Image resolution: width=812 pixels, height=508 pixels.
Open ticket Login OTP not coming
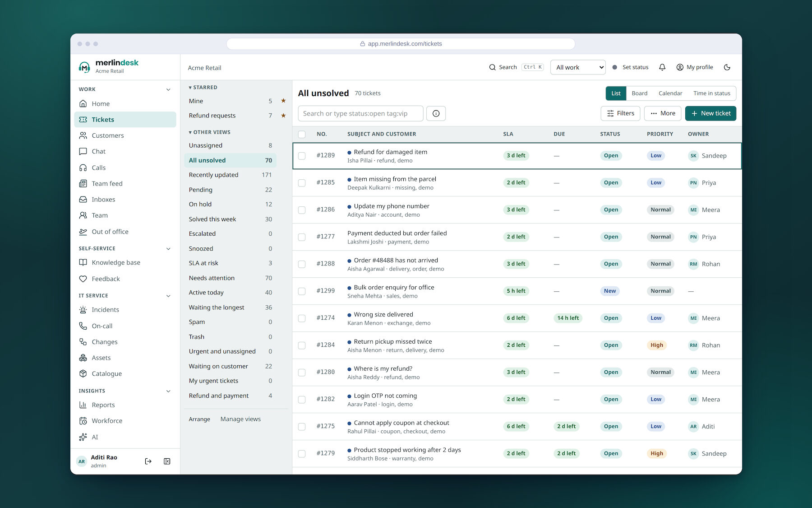[385, 396]
